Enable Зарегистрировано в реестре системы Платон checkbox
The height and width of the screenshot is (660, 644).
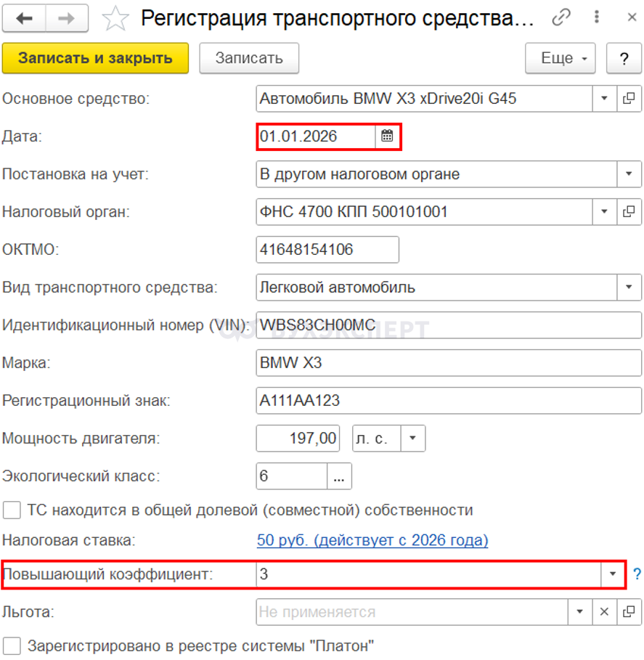coord(12,645)
